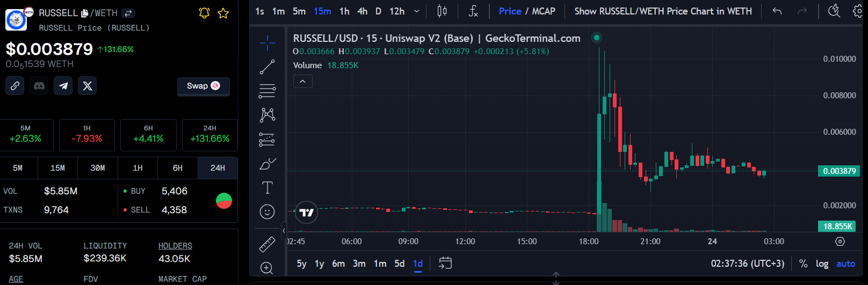
Task: Open the chart type candles selector
Action: (x=442, y=11)
